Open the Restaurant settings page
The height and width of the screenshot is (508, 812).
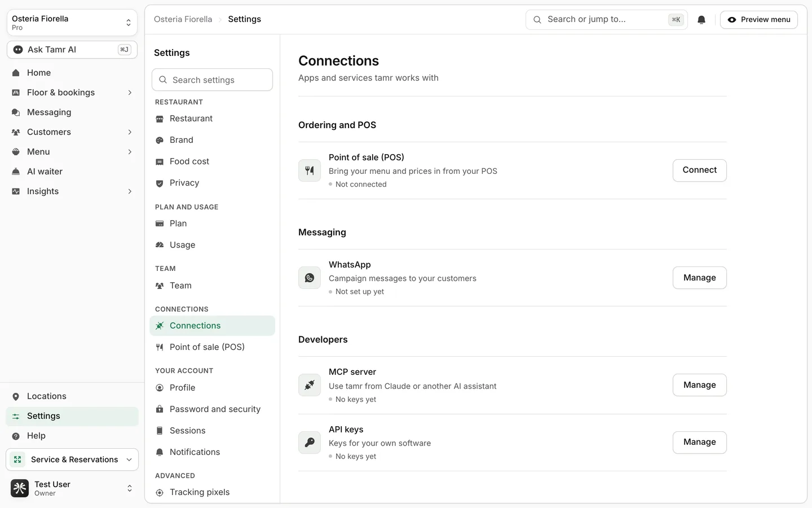click(212, 119)
